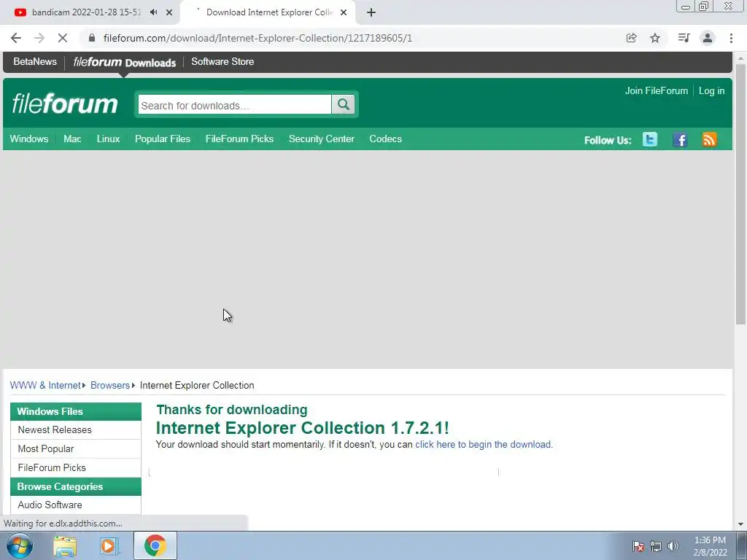The image size is (747, 560).
Task: Click the page vertical scrollbar thumb
Action: click(x=740, y=194)
